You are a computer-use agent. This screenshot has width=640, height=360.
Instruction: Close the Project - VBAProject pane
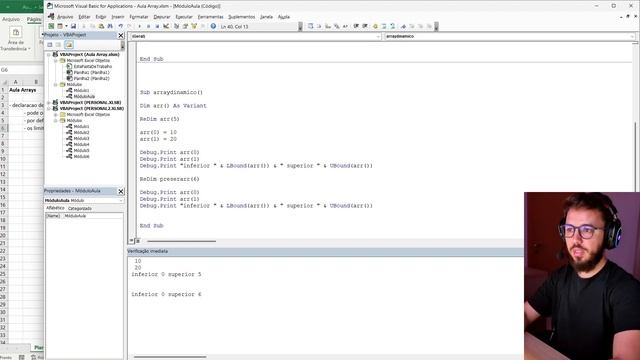click(x=121, y=36)
